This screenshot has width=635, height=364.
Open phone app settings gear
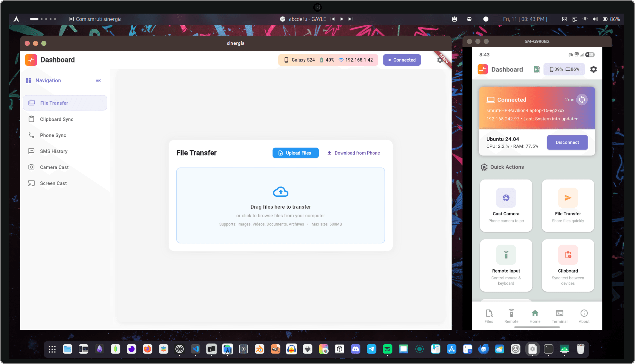pyautogui.click(x=593, y=69)
